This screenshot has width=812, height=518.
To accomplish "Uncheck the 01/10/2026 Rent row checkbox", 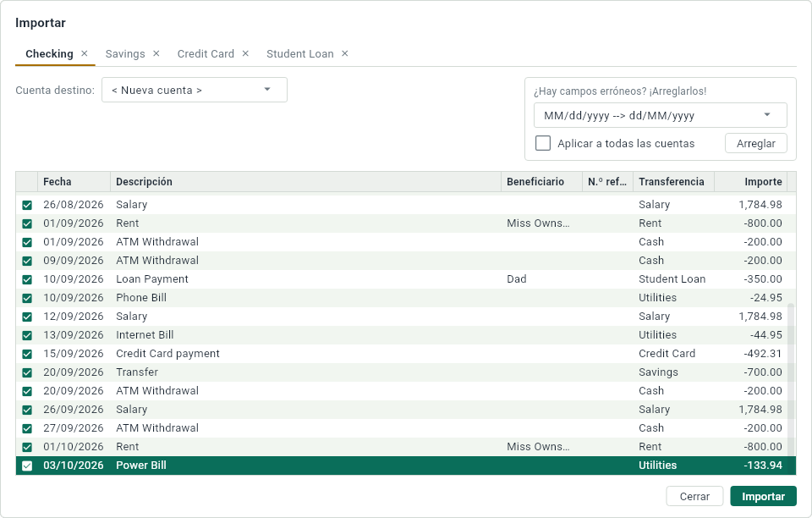I will [x=27, y=448].
